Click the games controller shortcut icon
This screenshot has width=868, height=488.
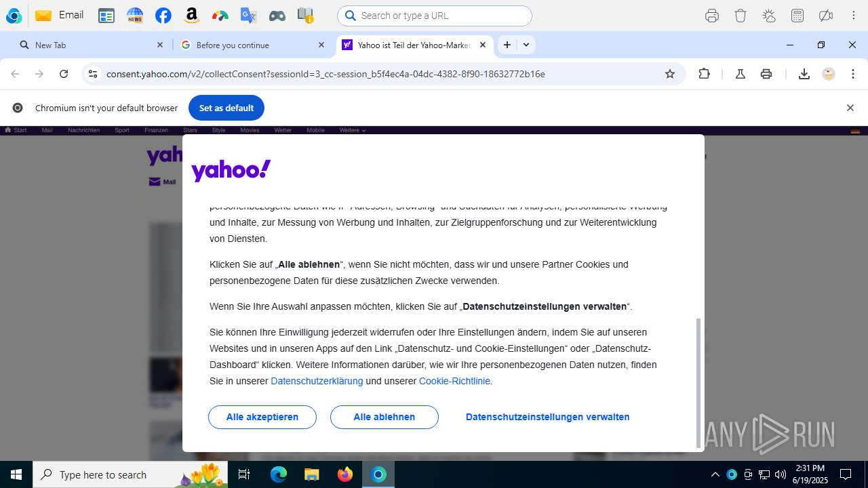[277, 16]
